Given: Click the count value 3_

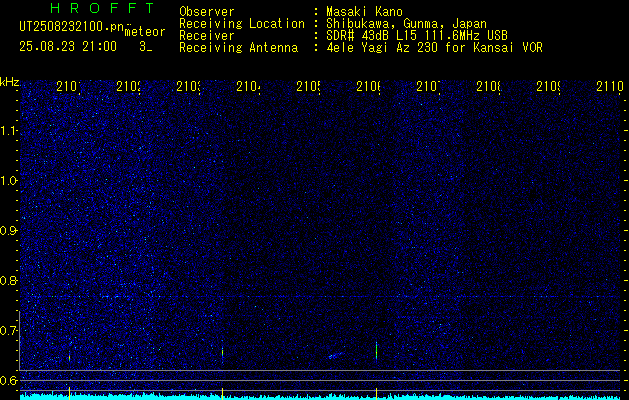Looking at the screenshot, I should (146, 47).
